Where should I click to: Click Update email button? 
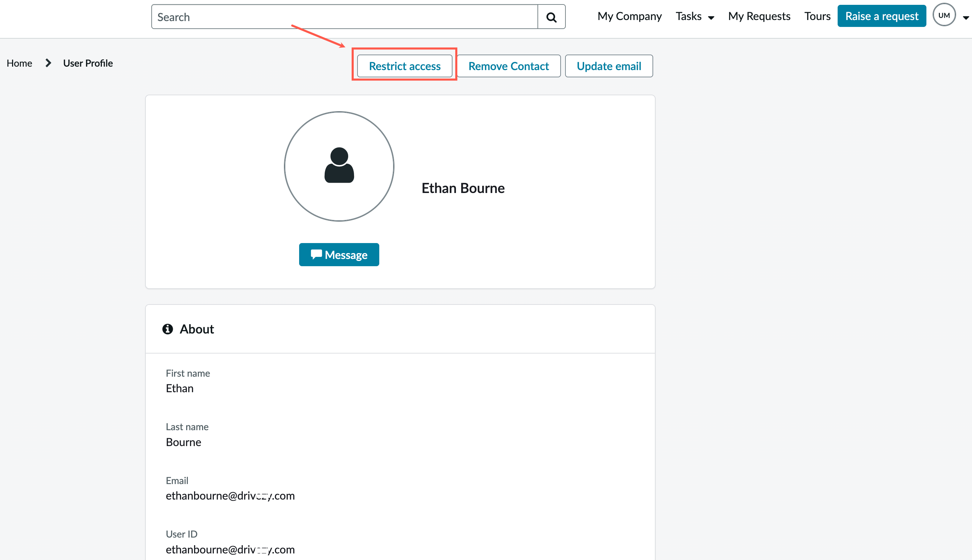609,66
